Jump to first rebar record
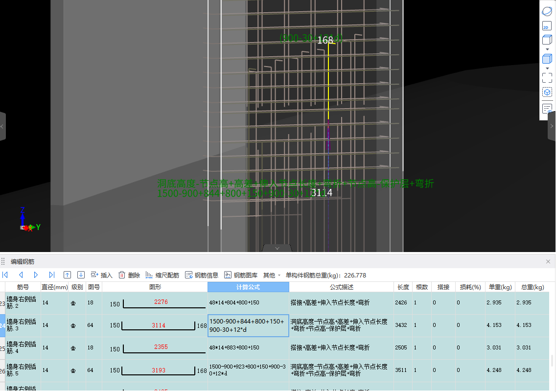 [5, 275]
